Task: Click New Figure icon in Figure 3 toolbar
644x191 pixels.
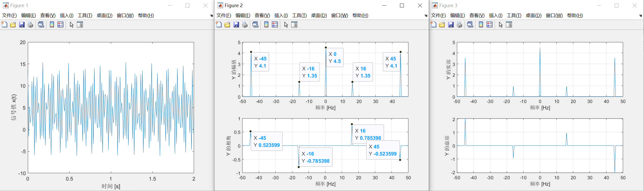Action: (x=434, y=24)
